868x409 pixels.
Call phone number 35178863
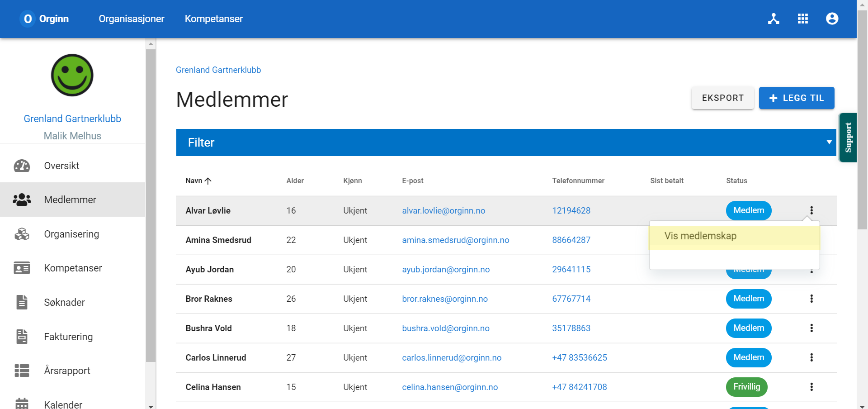pos(571,328)
